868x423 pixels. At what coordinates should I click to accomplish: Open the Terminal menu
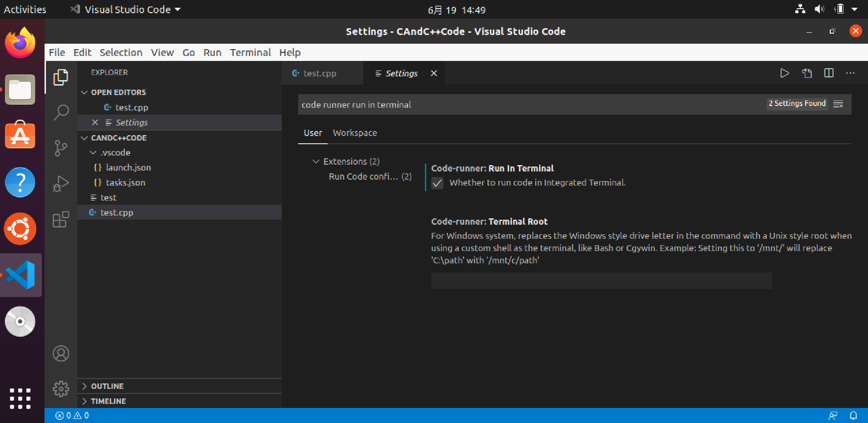[x=250, y=52]
